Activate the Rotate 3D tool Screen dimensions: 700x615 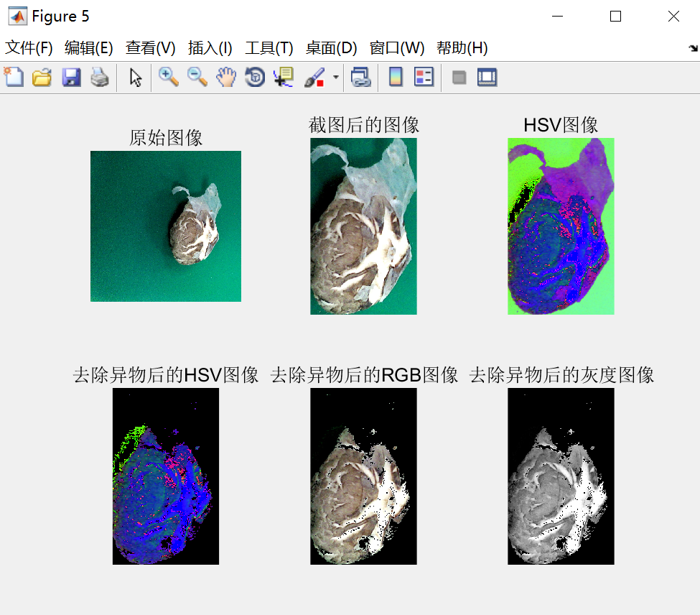pyautogui.click(x=254, y=77)
